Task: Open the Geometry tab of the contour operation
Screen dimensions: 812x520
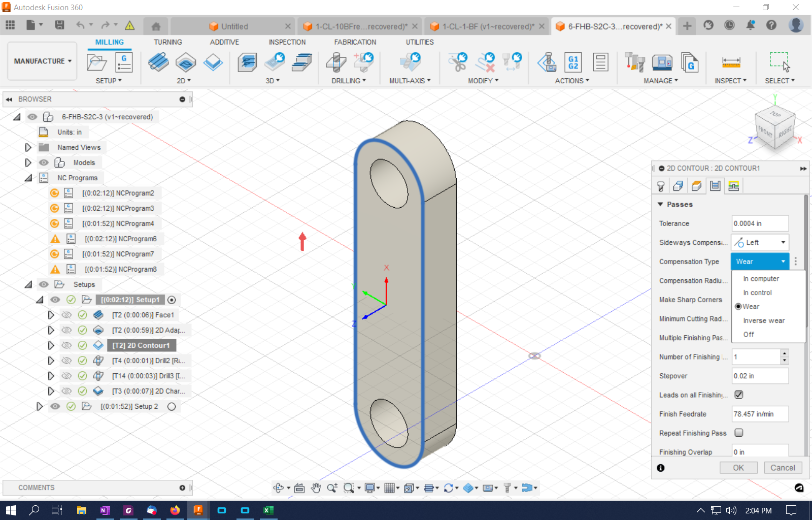Action: pos(678,185)
